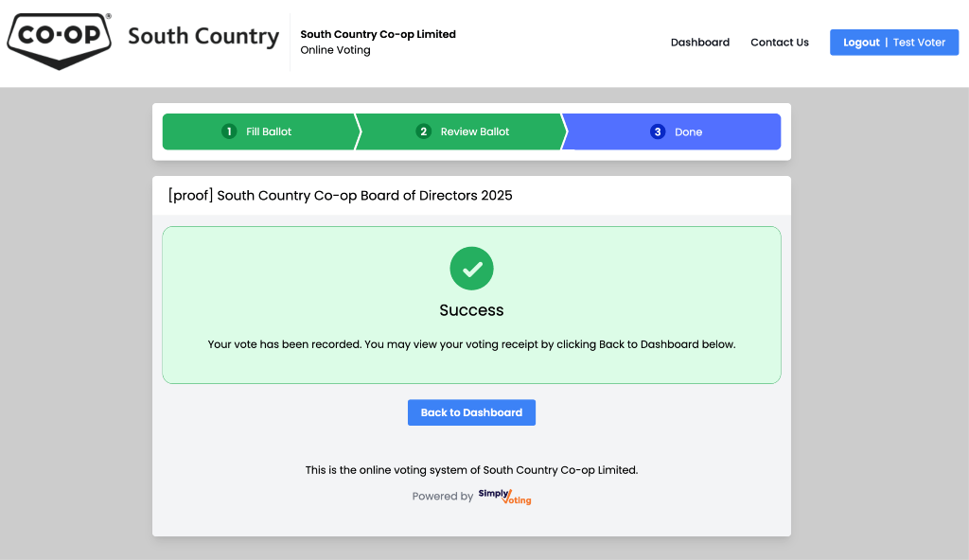This screenshot has width=969, height=560.
Task: Click the step 3 number circle
Action: click(658, 131)
